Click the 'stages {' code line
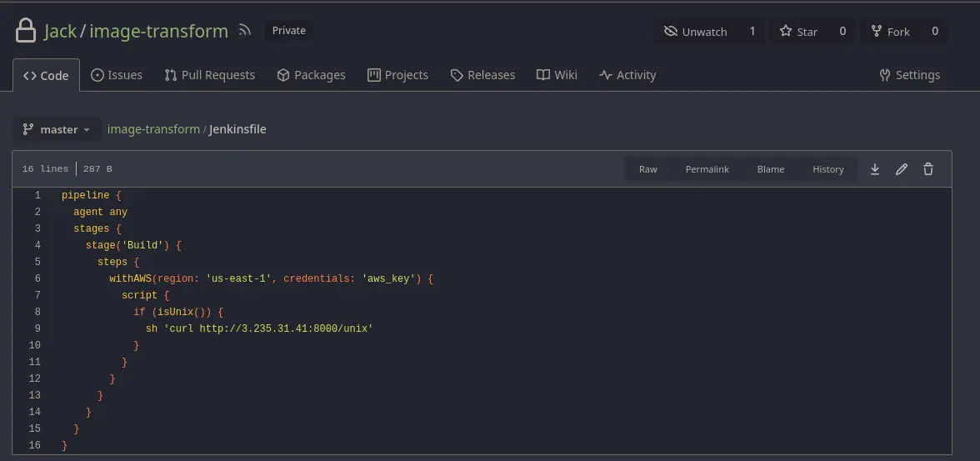This screenshot has width=980, height=461. click(97, 228)
